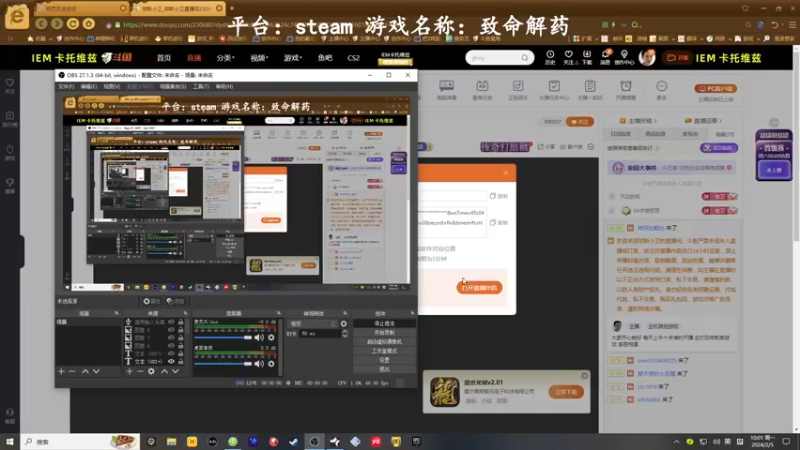Adjust the microphone volume slider
Screen dimensions: 800x450
pos(223,337)
